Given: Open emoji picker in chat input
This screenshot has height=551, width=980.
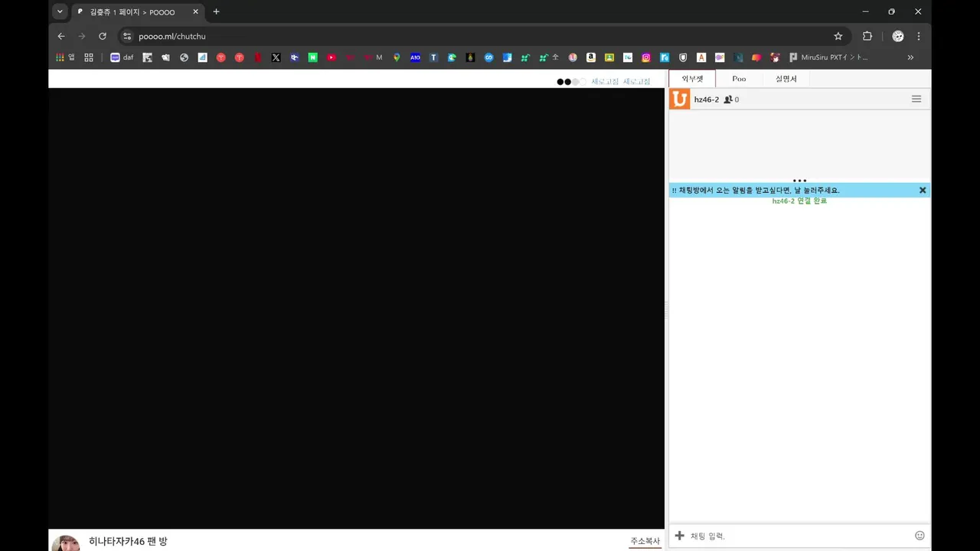Looking at the screenshot, I should coord(920,536).
